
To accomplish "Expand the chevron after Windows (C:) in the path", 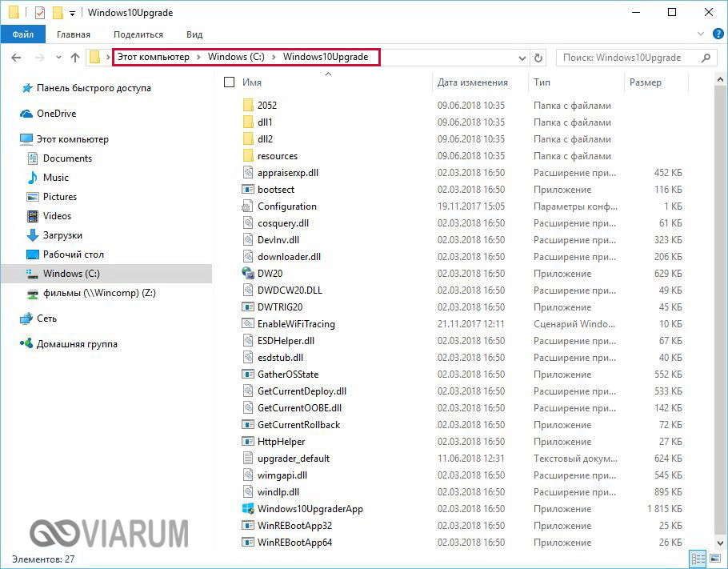I will (274, 57).
